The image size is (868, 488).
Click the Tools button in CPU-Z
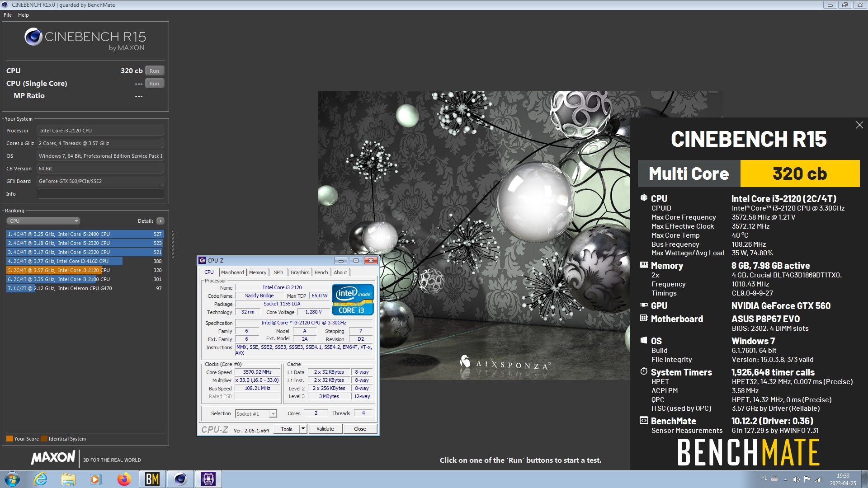click(287, 429)
